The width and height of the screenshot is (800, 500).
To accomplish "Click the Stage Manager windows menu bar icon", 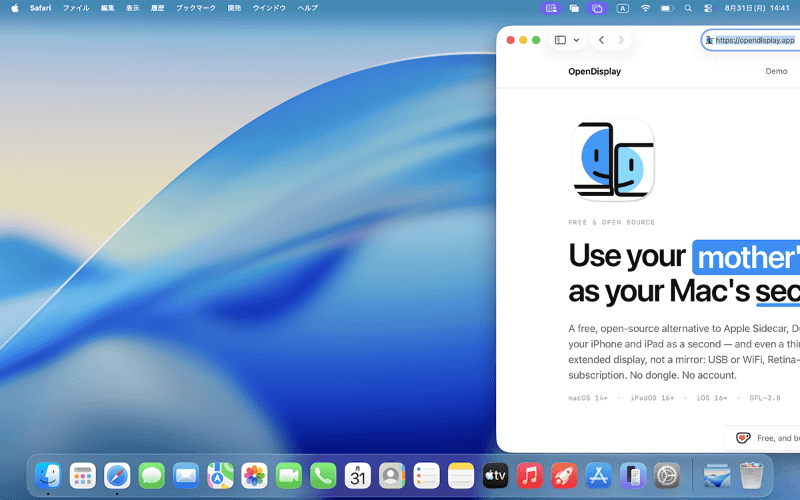I will (574, 8).
